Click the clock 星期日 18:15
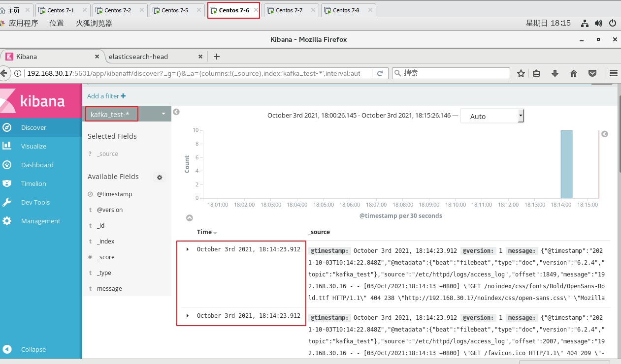This screenshot has width=621, height=364. [x=548, y=23]
